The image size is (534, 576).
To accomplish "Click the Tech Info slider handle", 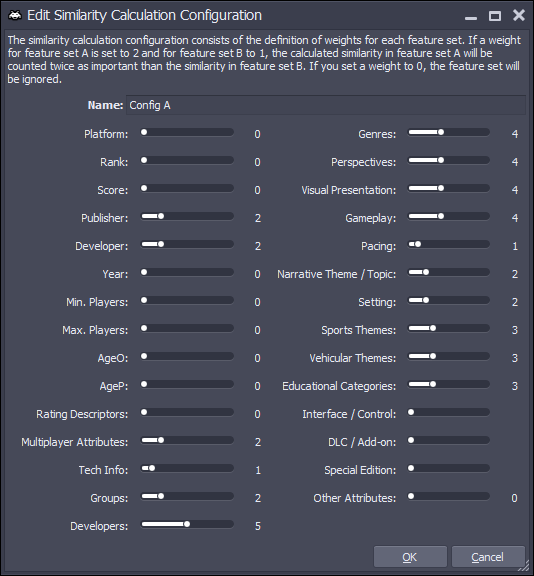I will click(x=152, y=468).
